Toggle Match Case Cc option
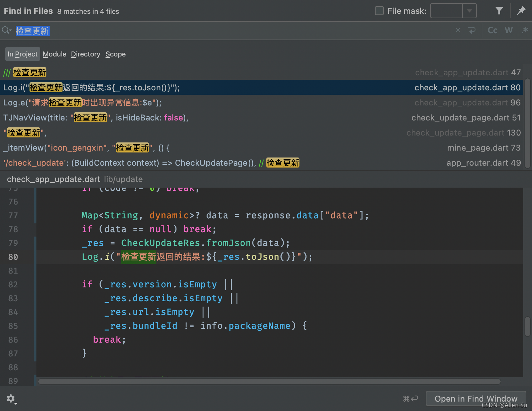The width and height of the screenshot is (532, 411). coord(492,30)
